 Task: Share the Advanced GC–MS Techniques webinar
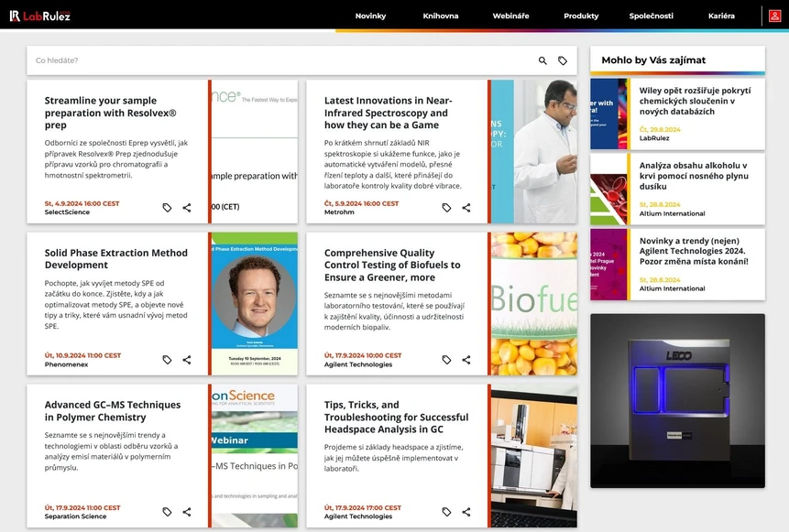pos(187,512)
